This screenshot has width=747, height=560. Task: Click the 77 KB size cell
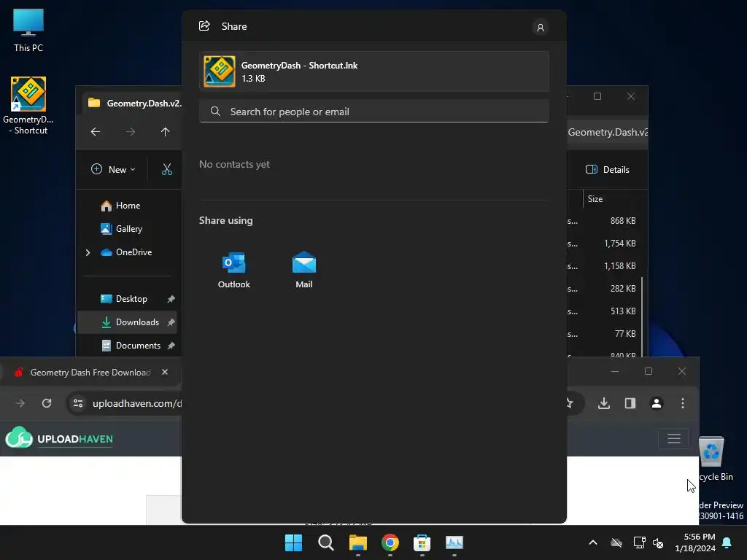[625, 334]
